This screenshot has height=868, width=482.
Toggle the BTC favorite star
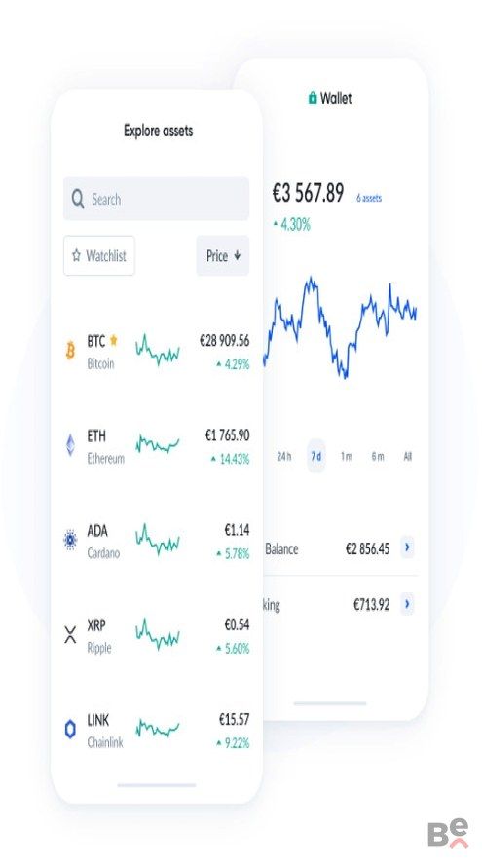[x=114, y=340]
